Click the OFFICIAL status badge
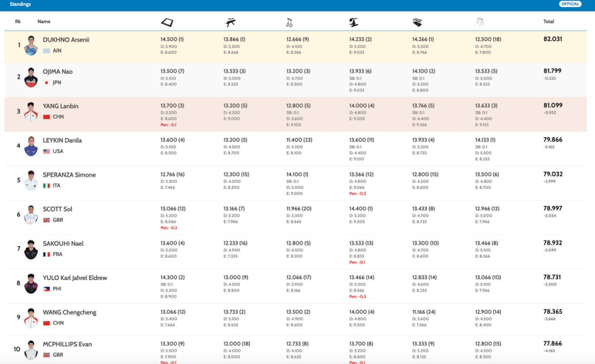This screenshot has height=364, width=595. click(570, 4)
